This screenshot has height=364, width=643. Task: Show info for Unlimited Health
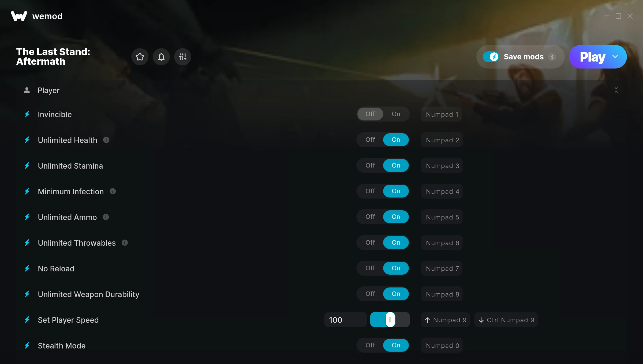tap(106, 140)
